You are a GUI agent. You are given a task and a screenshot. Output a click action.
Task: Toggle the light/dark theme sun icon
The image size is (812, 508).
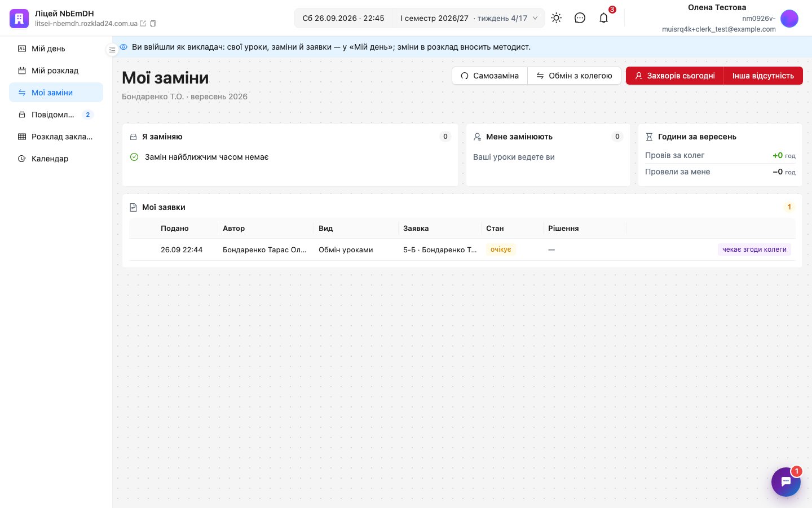556,18
